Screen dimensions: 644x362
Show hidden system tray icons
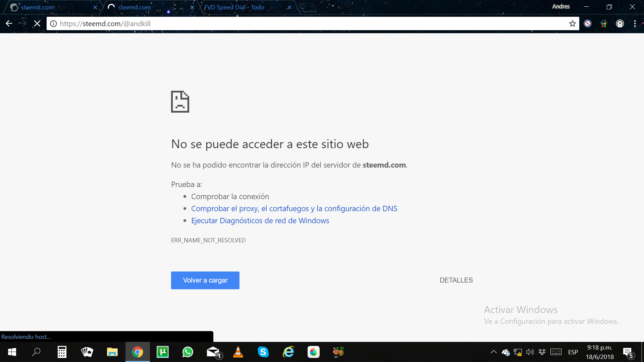click(493, 352)
